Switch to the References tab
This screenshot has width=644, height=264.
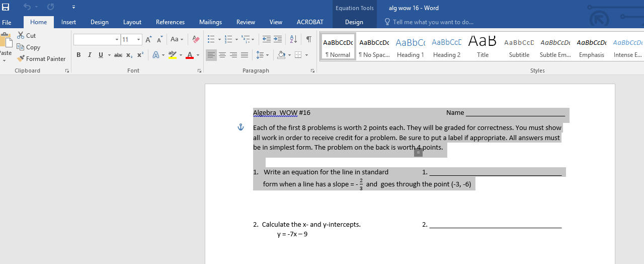click(x=170, y=22)
